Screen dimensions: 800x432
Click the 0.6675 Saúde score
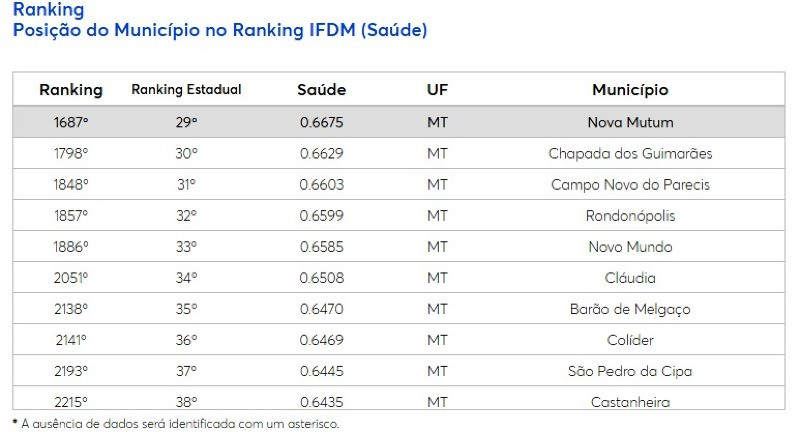click(321, 122)
